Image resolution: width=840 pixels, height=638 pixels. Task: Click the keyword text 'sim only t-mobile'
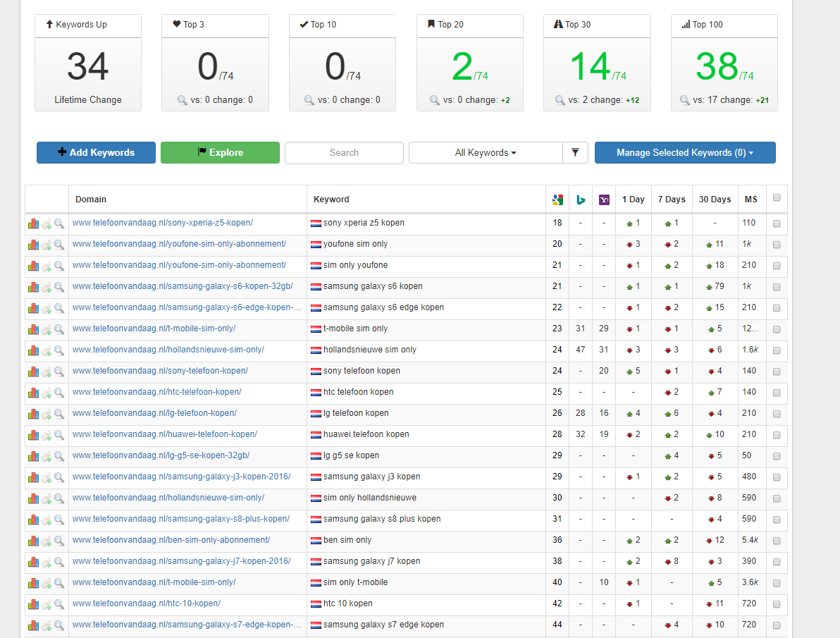point(355,582)
